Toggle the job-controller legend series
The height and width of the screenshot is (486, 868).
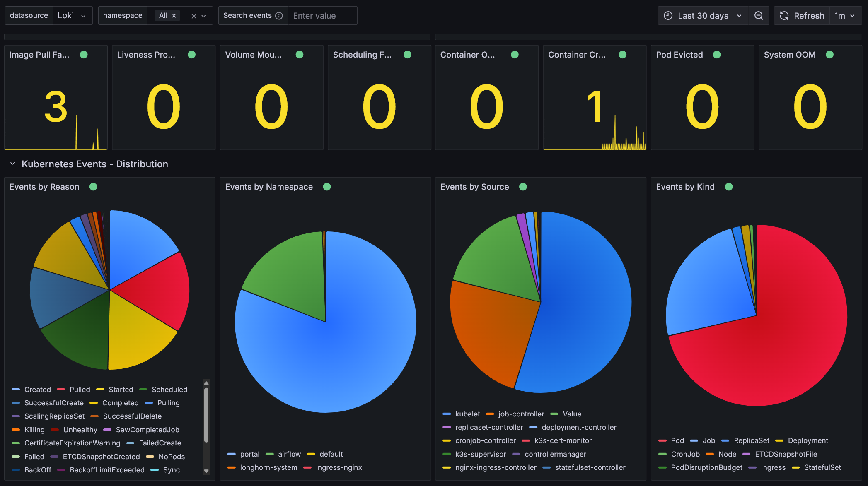click(521, 414)
